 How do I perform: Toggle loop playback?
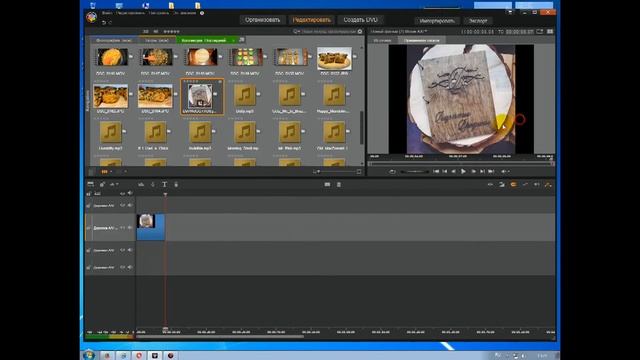click(x=392, y=171)
